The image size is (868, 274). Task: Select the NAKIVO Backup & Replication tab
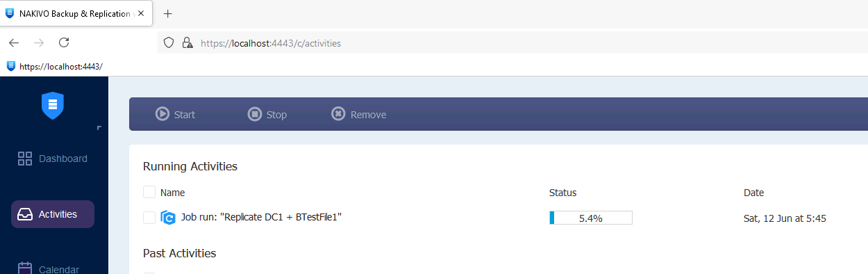(75, 14)
